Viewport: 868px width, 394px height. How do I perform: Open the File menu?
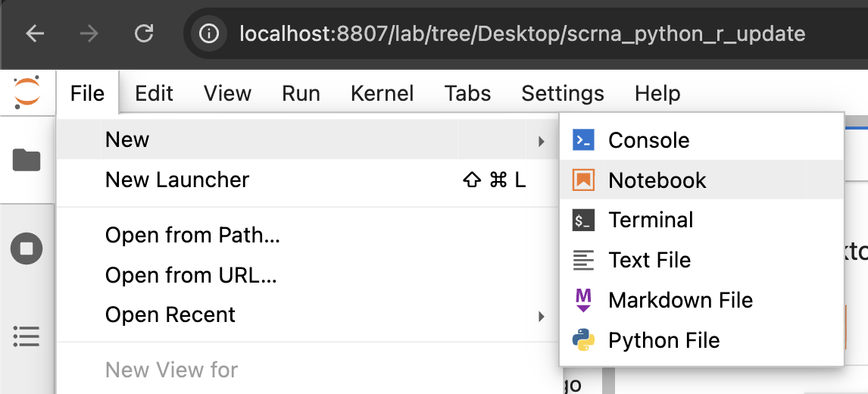(87, 93)
